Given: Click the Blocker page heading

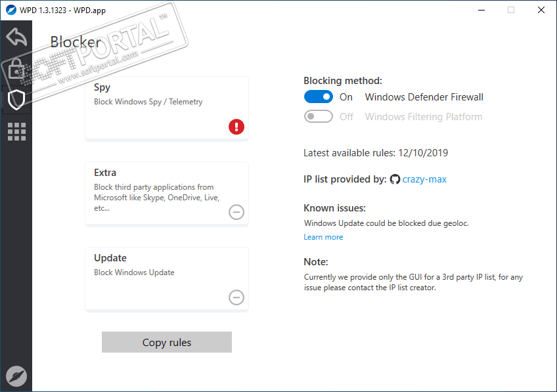Looking at the screenshot, I should tap(76, 42).
